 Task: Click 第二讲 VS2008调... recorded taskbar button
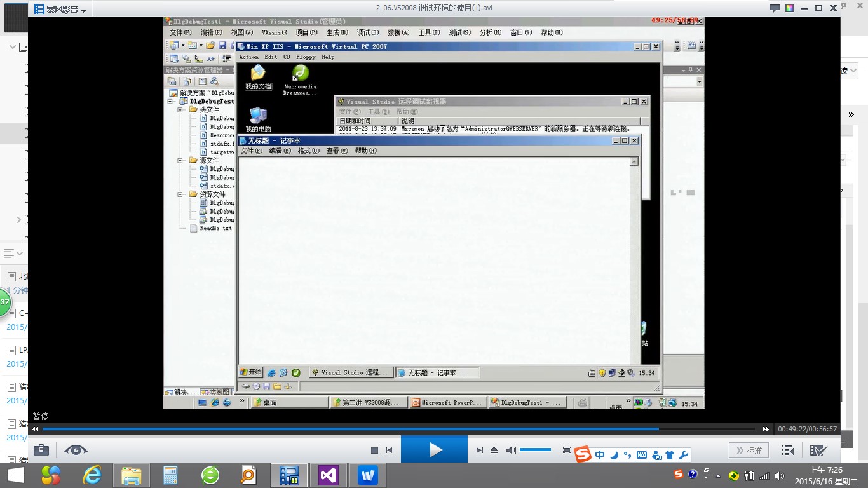370,403
